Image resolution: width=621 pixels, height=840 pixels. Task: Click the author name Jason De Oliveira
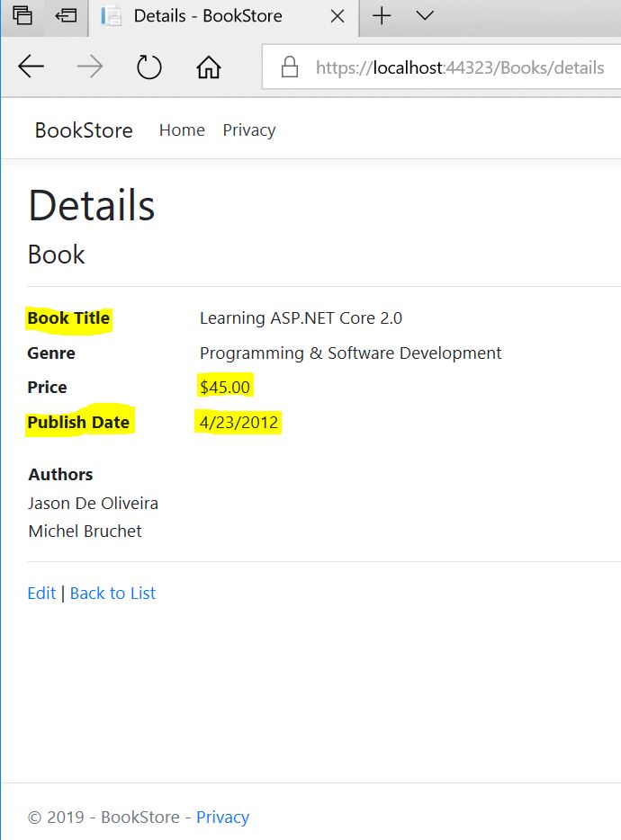[x=93, y=504]
